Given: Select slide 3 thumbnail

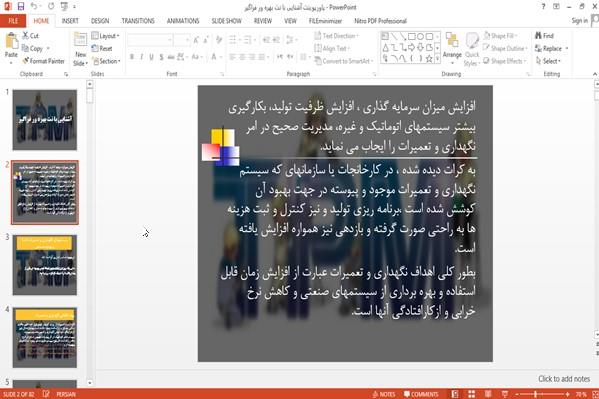Looking at the screenshot, I should [x=45, y=264].
